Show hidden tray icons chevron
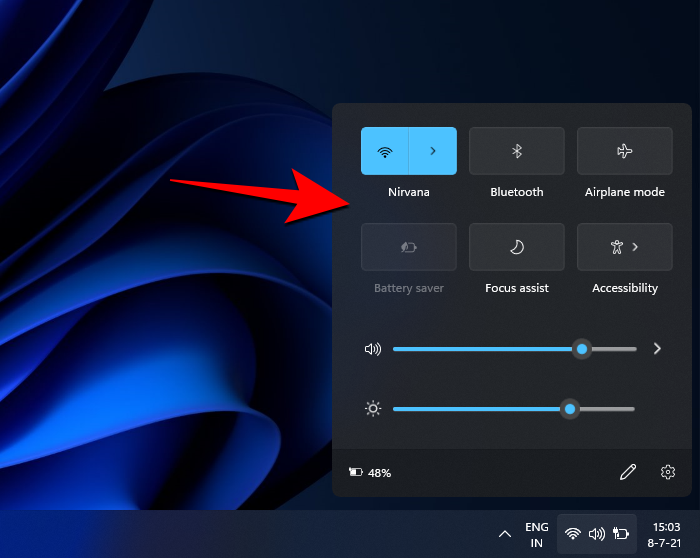The image size is (700, 558). point(505,534)
